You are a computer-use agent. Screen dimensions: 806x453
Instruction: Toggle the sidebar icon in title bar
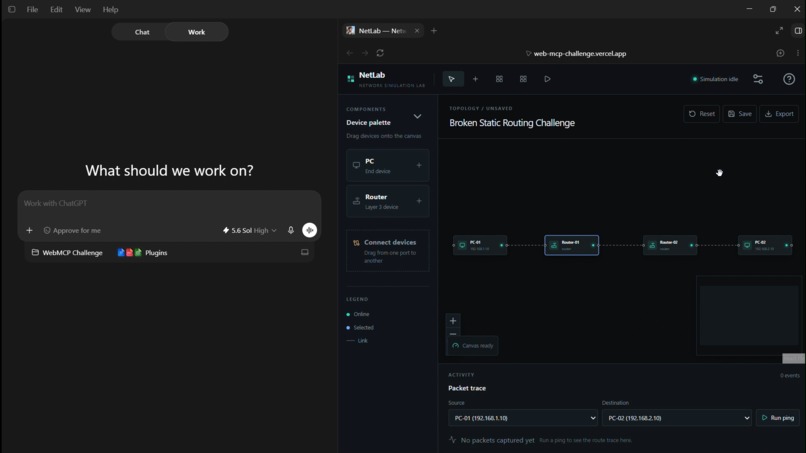coord(11,9)
